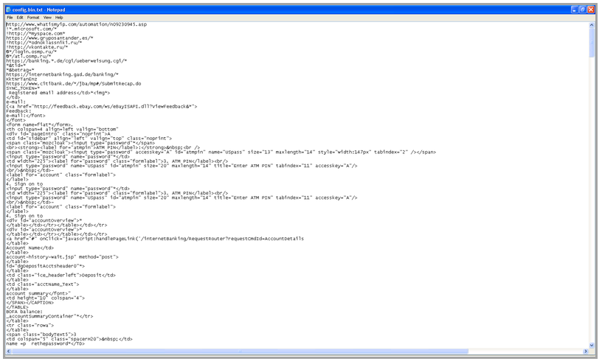Click the internetbanking.gad.de line
This screenshot has width=602, height=364.
(62, 74)
